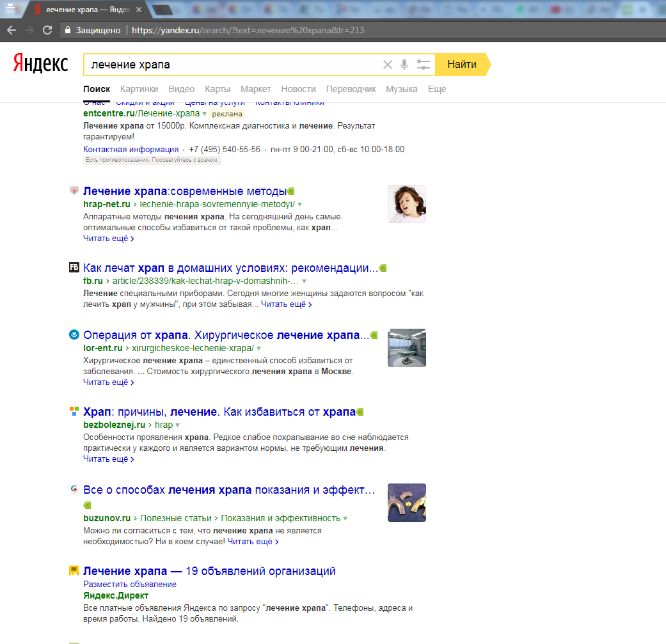Open the Переводчик tab
Screen dimensions: 666x644
tap(351, 89)
